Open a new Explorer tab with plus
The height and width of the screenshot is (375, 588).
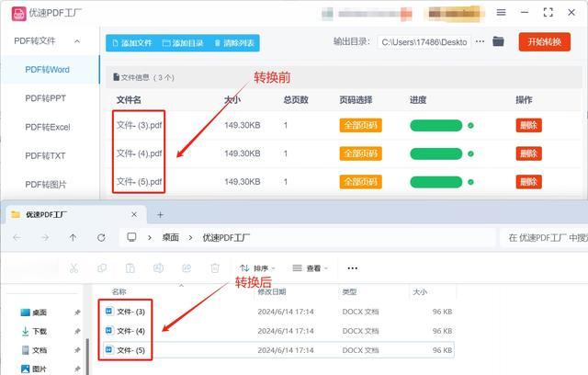160,215
